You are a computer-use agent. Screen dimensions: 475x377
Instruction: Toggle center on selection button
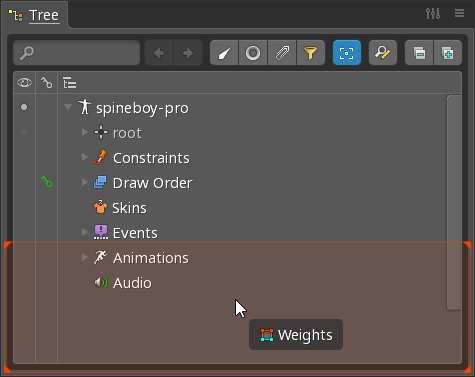(x=347, y=53)
